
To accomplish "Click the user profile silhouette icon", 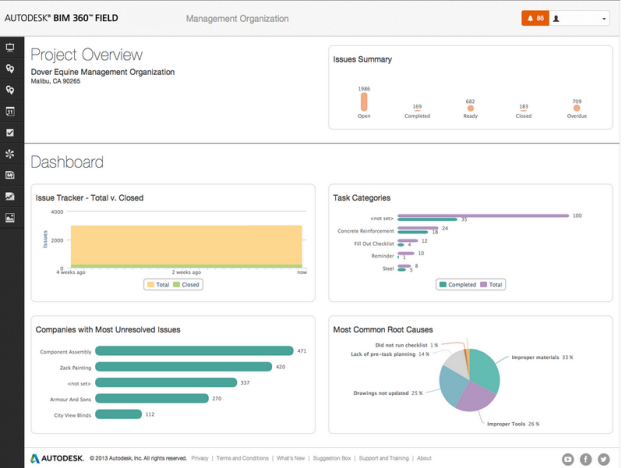I will coord(556,19).
